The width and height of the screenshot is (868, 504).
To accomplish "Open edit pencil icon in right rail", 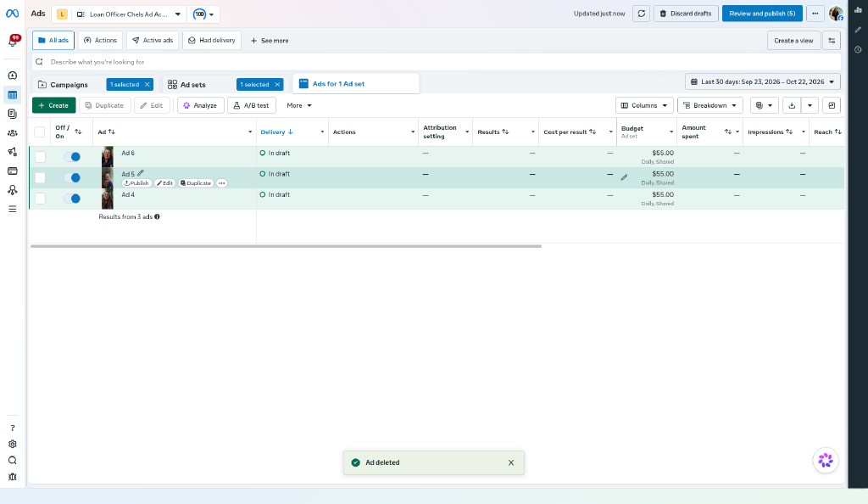I will (x=858, y=30).
